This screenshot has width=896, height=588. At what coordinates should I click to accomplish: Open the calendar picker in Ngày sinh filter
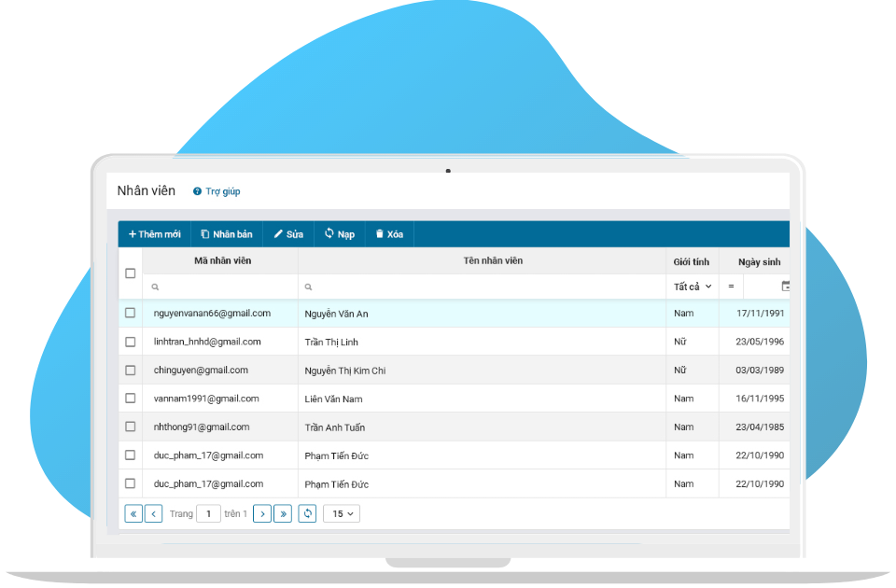point(786,287)
